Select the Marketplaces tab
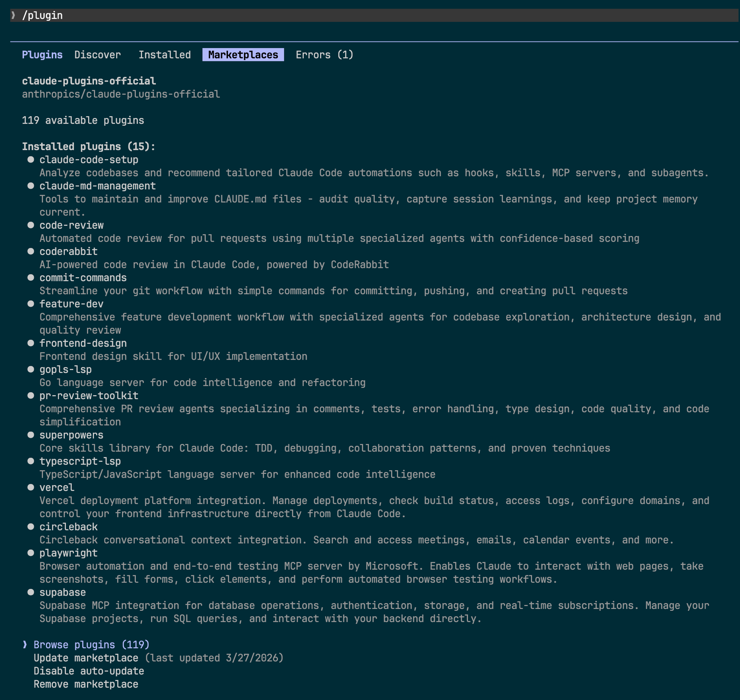The image size is (740, 700). point(243,55)
